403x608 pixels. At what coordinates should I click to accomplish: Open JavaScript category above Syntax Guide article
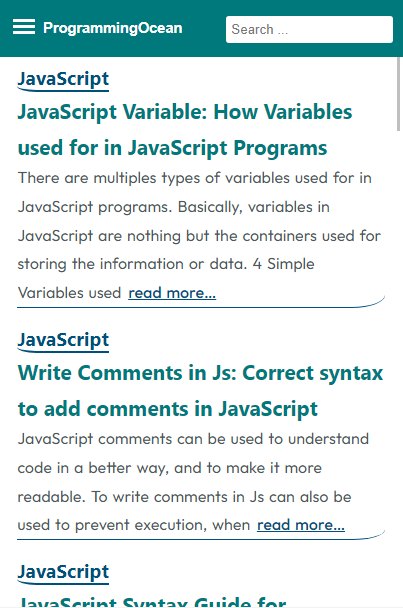coord(63,572)
